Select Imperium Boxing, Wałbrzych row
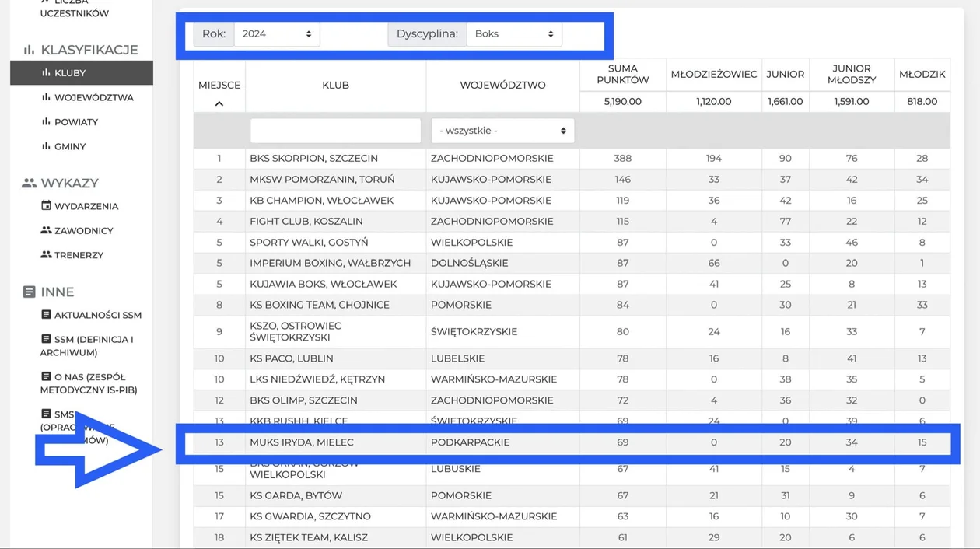The image size is (980, 549). click(x=572, y=264)
